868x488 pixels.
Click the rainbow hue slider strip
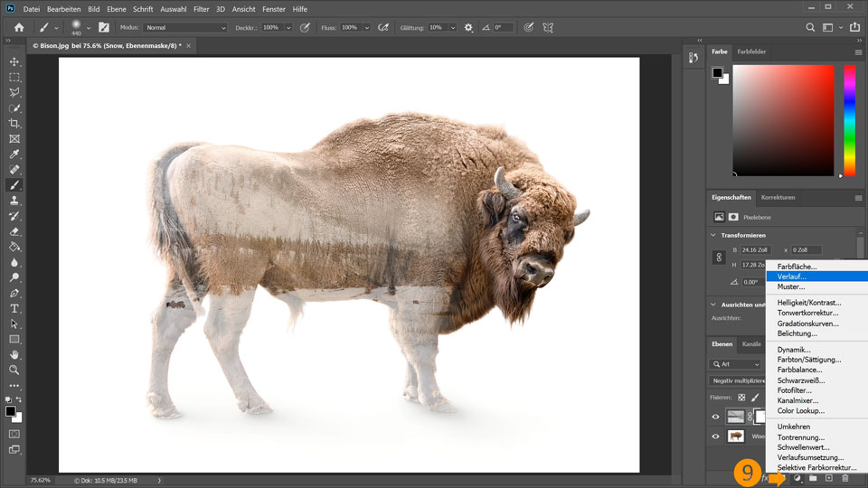pos(849,121)
